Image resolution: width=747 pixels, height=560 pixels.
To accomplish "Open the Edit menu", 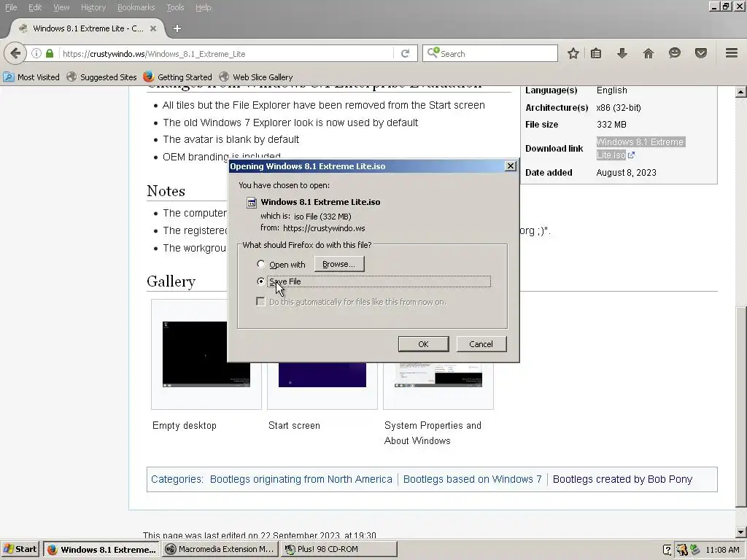I will 35,7.
